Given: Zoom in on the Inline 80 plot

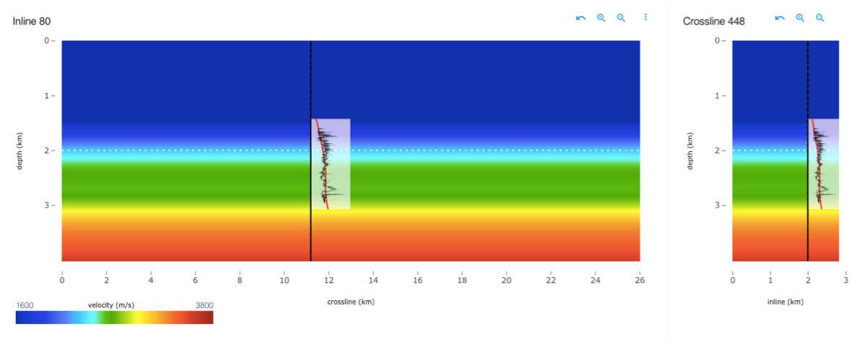Looking at the screenshot, I should tap(600, 18).
